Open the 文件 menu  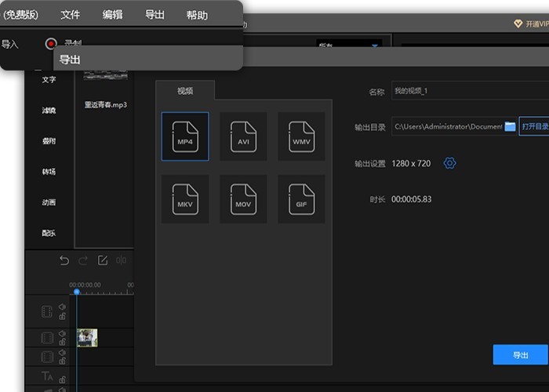tap(71, 15)
